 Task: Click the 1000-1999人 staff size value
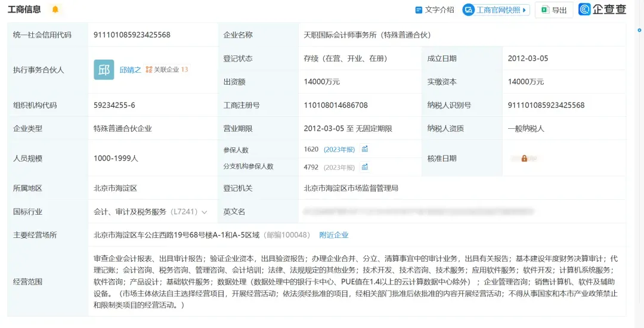click(x=116, y=158)
